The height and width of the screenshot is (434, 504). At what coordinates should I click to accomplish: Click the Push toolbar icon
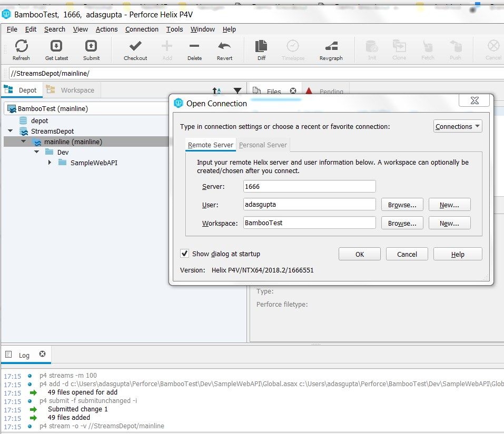coord(456,46)
